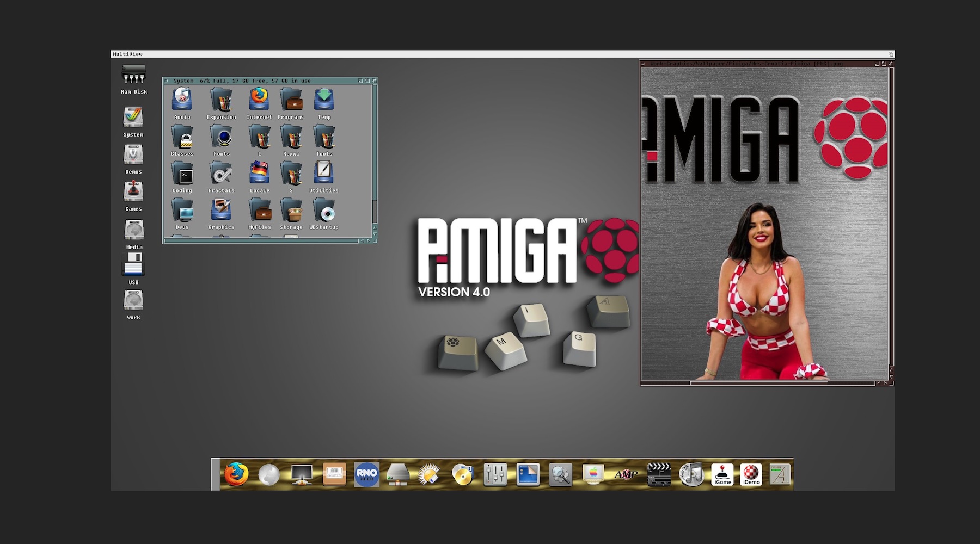The image size is (980, 544).
Task: Launch iDemo from the dock
Action: [x=751, y=474]
